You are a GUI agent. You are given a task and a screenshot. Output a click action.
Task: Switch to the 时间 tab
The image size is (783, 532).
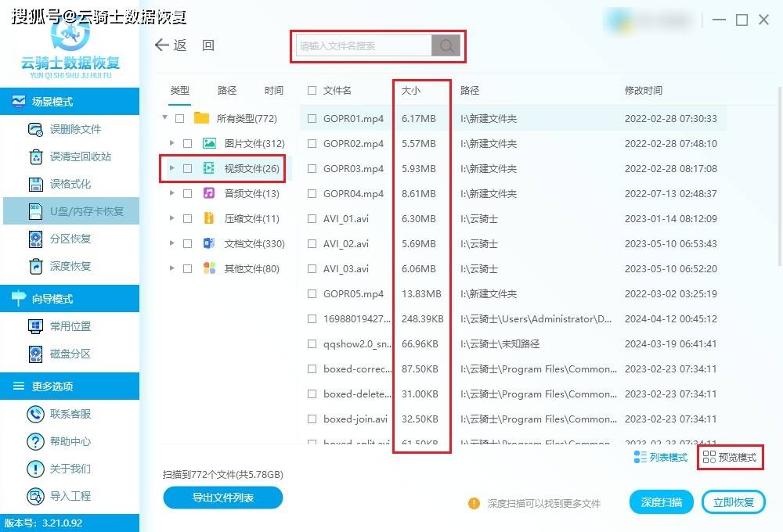tap(273, 90)
